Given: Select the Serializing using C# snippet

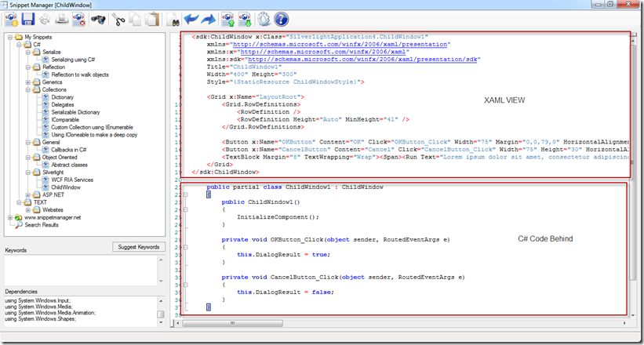Looking at the screenshot, I should click(x=73, y=60).
